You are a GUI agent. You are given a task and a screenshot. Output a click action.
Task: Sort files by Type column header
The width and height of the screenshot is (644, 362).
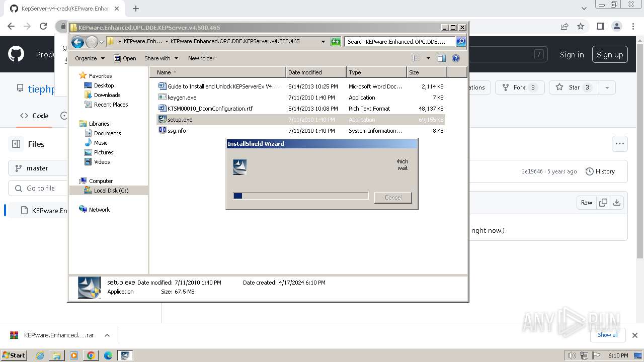[x=376, y=72]
